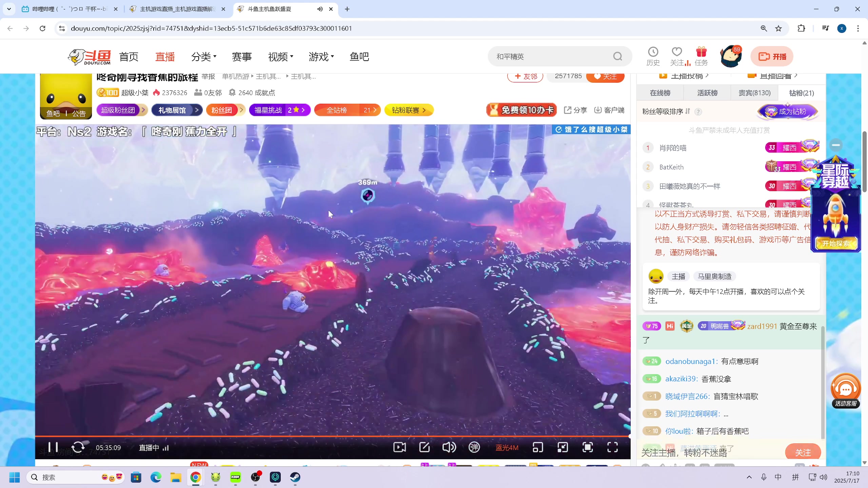Open the 直播 navigation item
Viewport: 868px width, 488px height.
pyautogui.click(x=165, y=57)
